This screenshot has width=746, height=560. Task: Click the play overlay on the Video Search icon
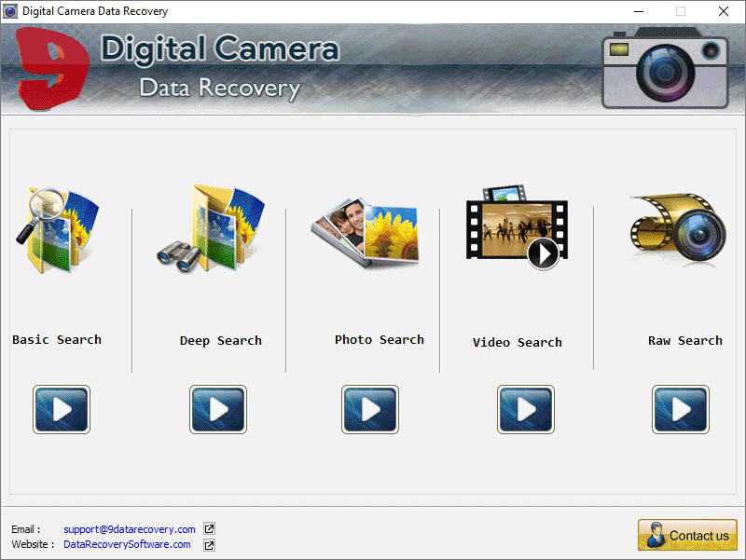[544, 252]
